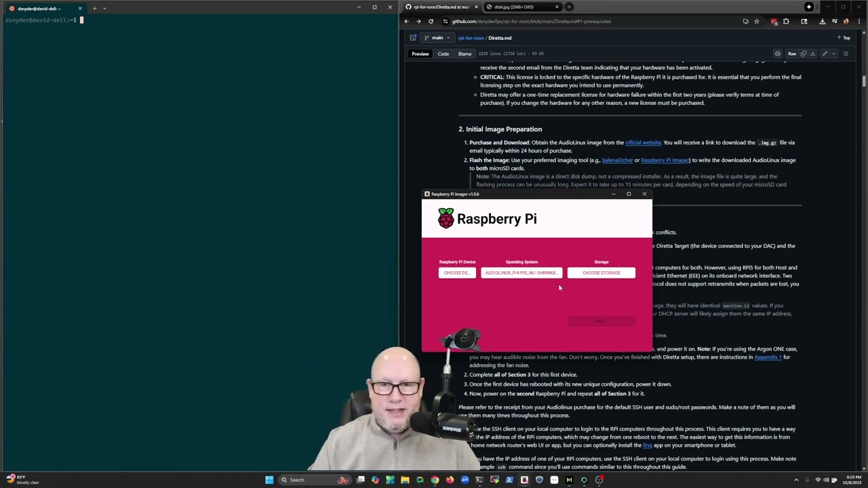This screenshot has width=868, height=488.
Task: Add a new terminal tab
Action: (94, 8)
